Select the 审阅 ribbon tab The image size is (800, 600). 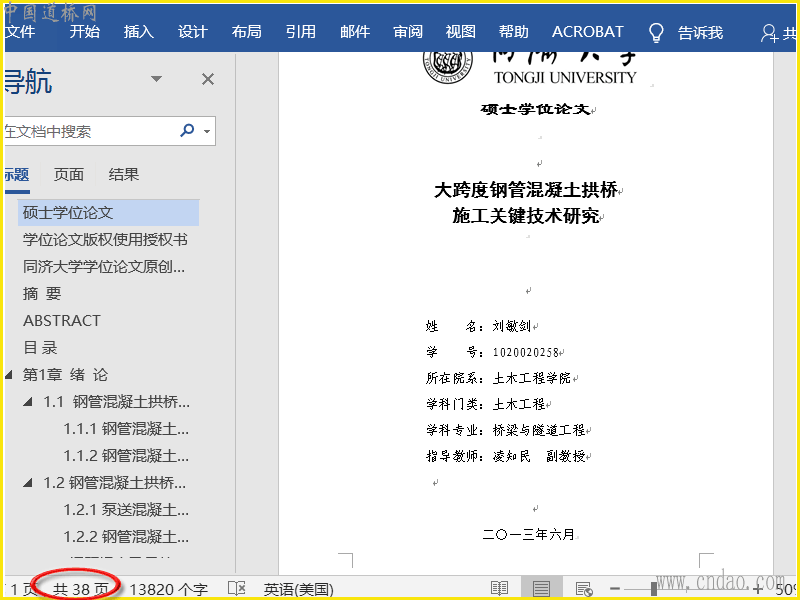coord(408,32)
